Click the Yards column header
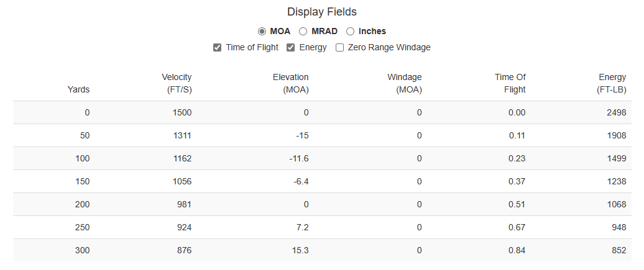This screenshot has width=644, height=270. pos(78,89)
